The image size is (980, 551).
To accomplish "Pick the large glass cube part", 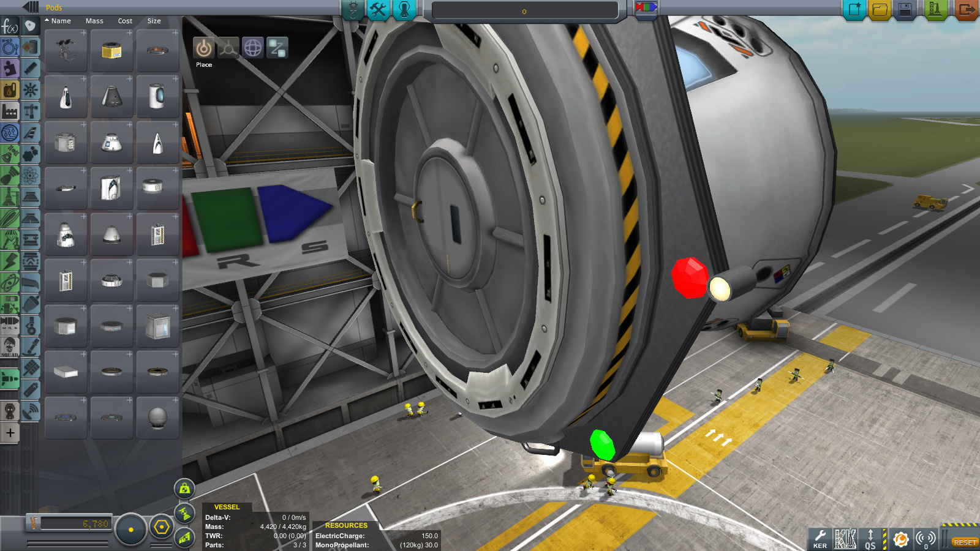I will 157,327.
